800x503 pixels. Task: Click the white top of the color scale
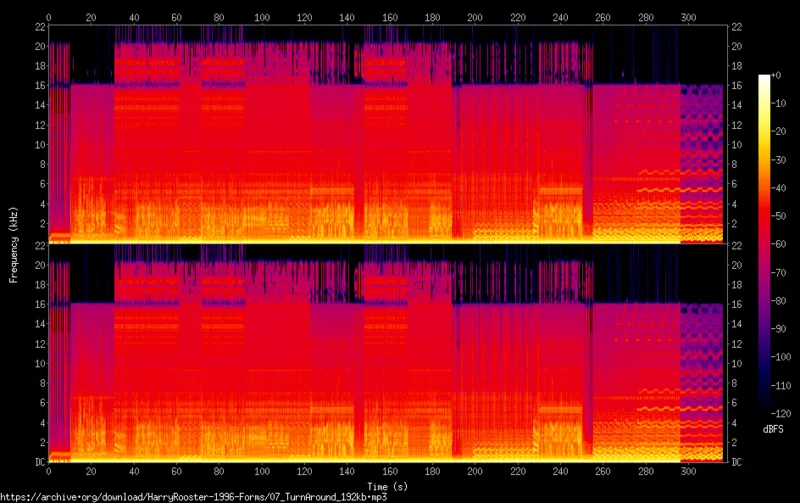(764, 80)
